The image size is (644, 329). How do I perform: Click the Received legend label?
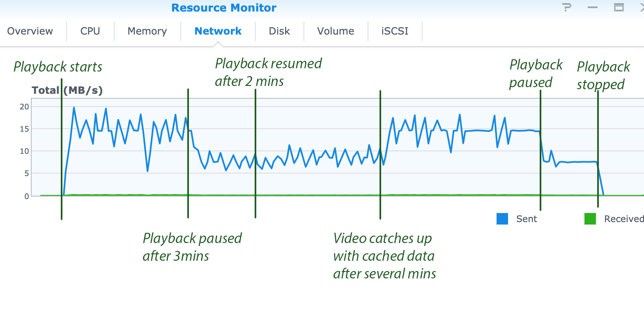click(x=623, y=219)
